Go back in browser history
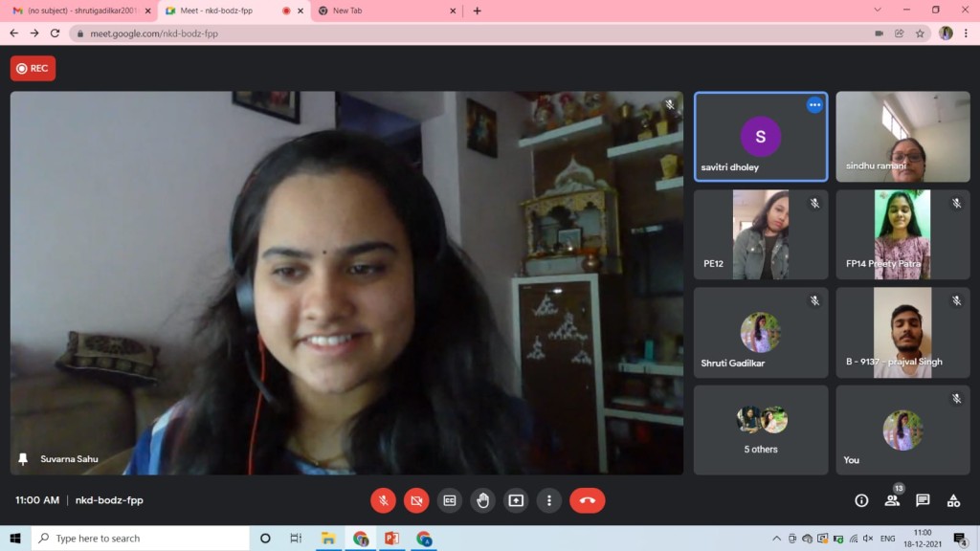The image size is (980, 551). [x=13, y=33]
